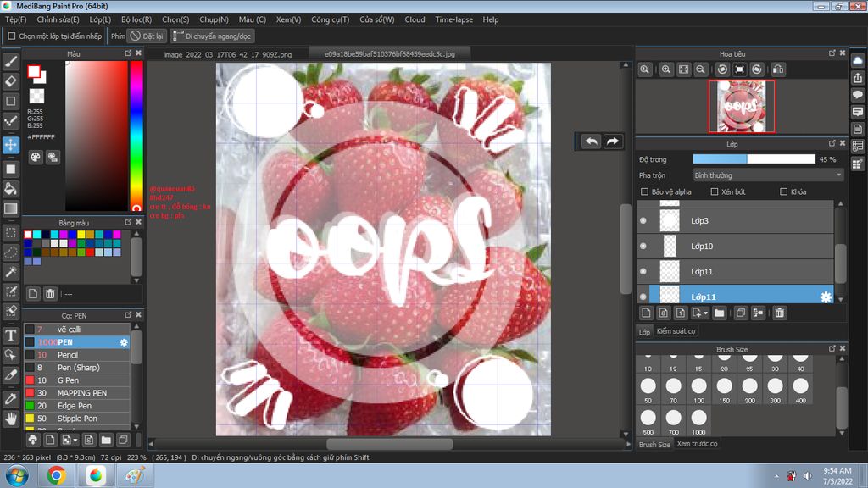This screenshot has height=488, width=868.
Task: Open settings gear for selected Lớp11 layer
Action: (x=826, y=297)
